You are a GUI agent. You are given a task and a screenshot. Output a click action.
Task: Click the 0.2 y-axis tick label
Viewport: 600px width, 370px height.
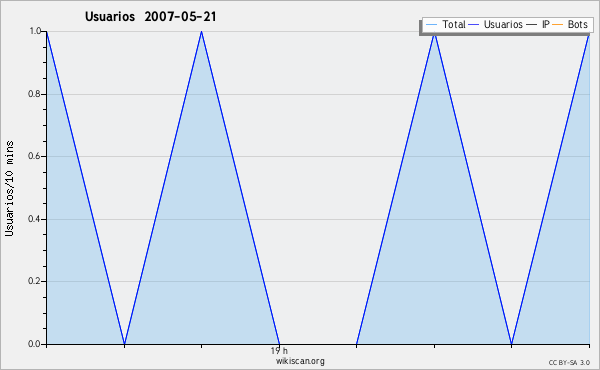(34, 281)
